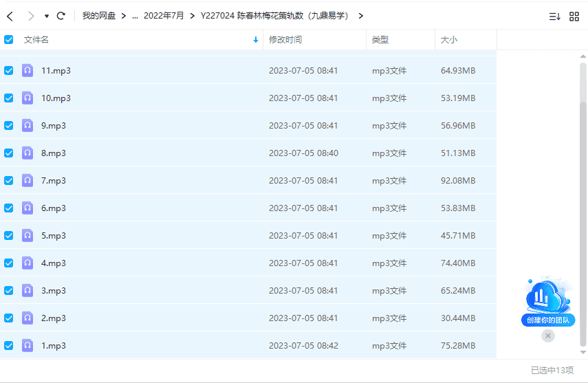Screen dimensions: 588x383
Task: Switch to grid view layout
Action: [574, 17]
